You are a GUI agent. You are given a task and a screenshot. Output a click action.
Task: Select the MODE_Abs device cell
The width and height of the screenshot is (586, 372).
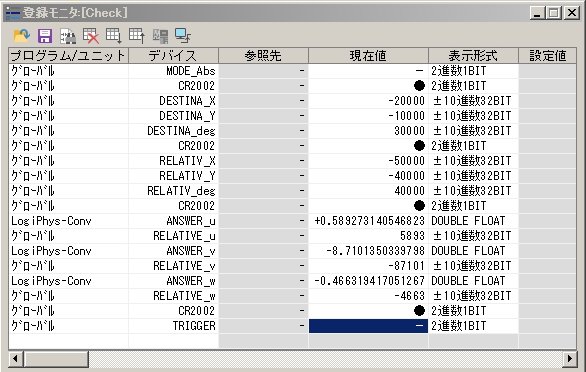coord(173,71)
